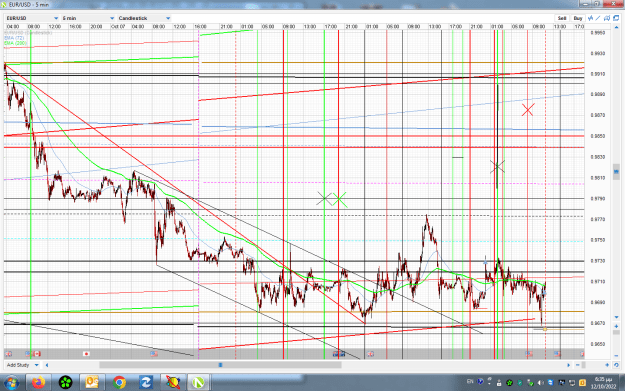Open the Windows Start menu

click(x=11, y=383)
